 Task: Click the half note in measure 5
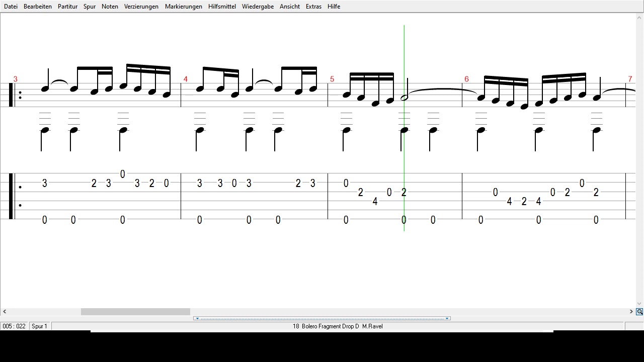pyautogui.click(x=404, y=98)
